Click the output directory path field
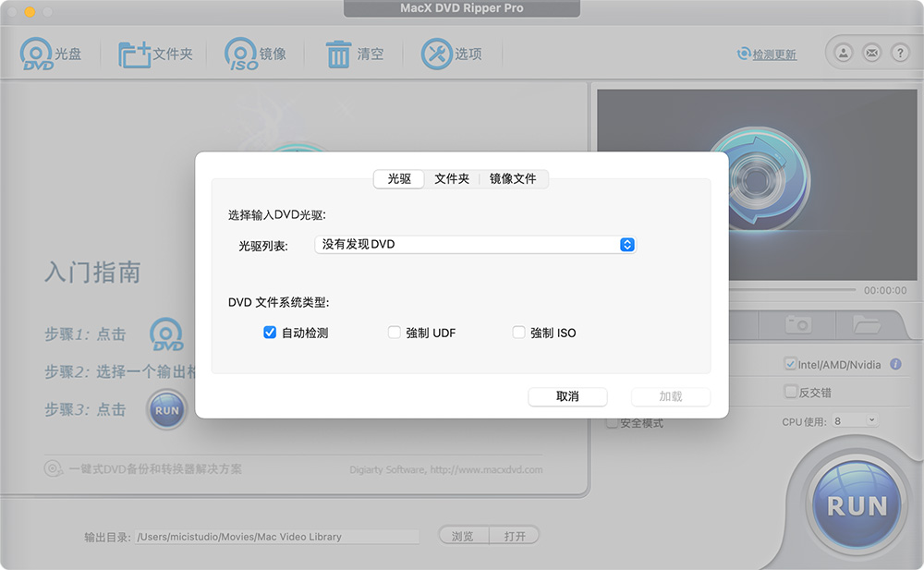Viewport: 924px width, 570px height. 277,537
